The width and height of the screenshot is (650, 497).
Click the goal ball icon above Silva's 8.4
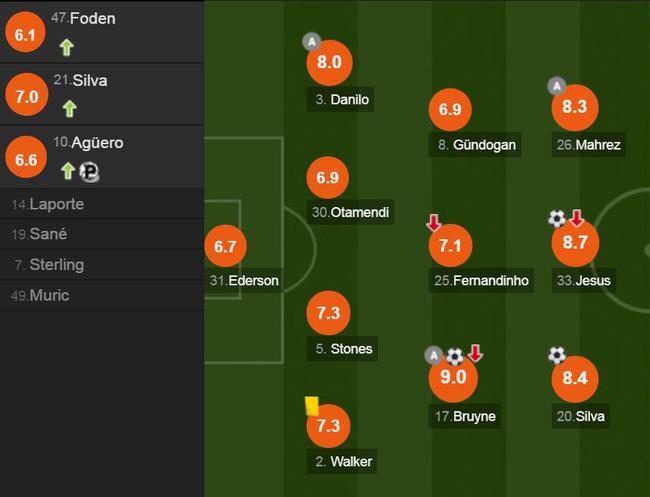coord(557,355)
